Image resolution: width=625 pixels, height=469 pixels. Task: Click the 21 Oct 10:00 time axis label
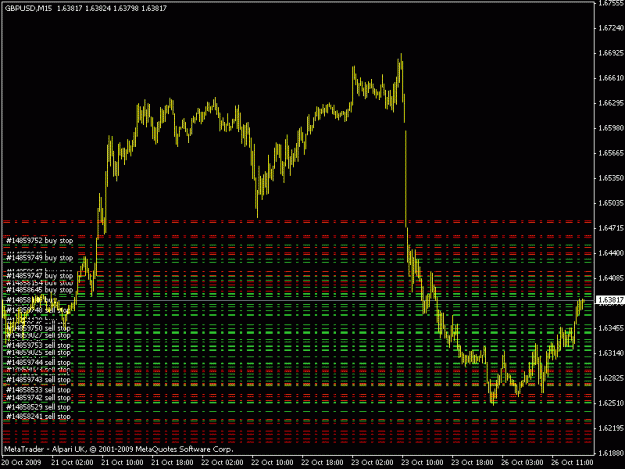[122, 463]
